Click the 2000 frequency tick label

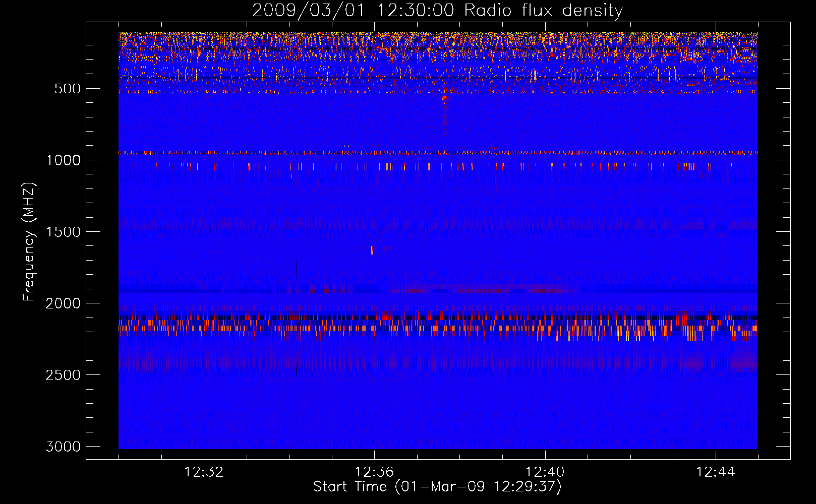(63, 303)
